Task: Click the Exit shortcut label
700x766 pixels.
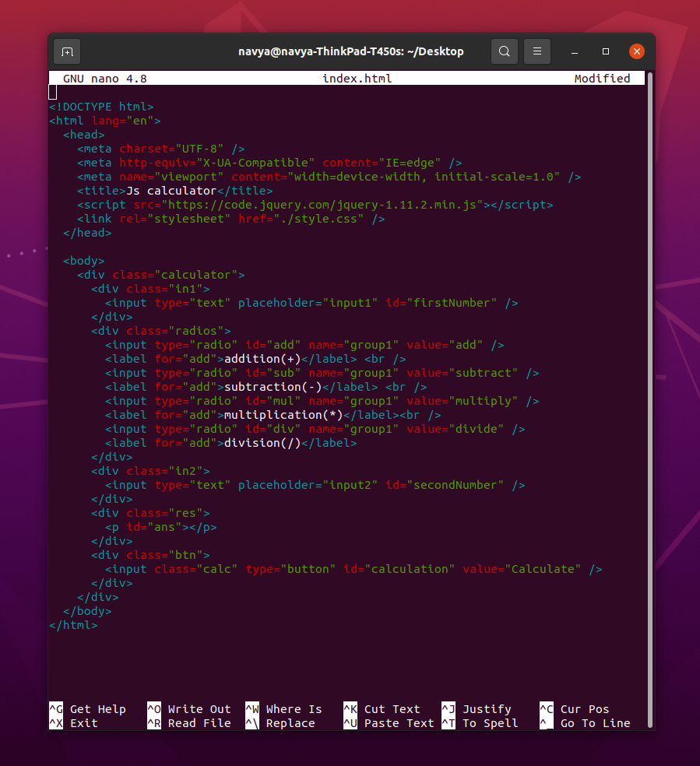Action: (x=82, y=723)
